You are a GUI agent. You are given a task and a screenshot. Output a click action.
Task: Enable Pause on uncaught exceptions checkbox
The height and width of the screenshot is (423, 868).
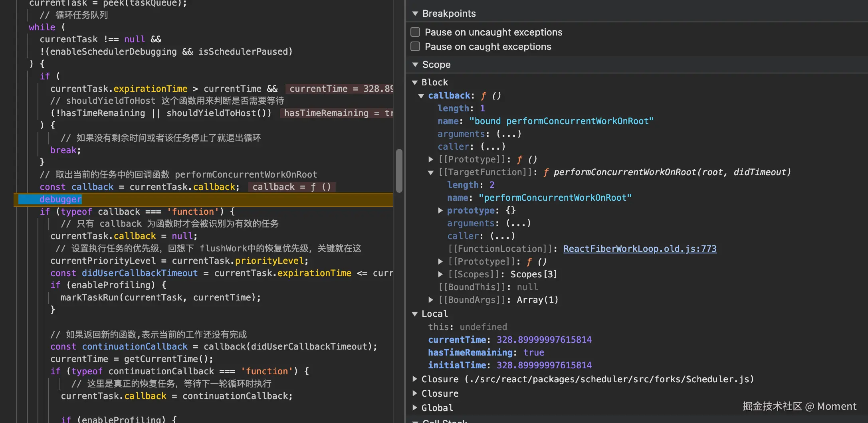pos(415,32)
